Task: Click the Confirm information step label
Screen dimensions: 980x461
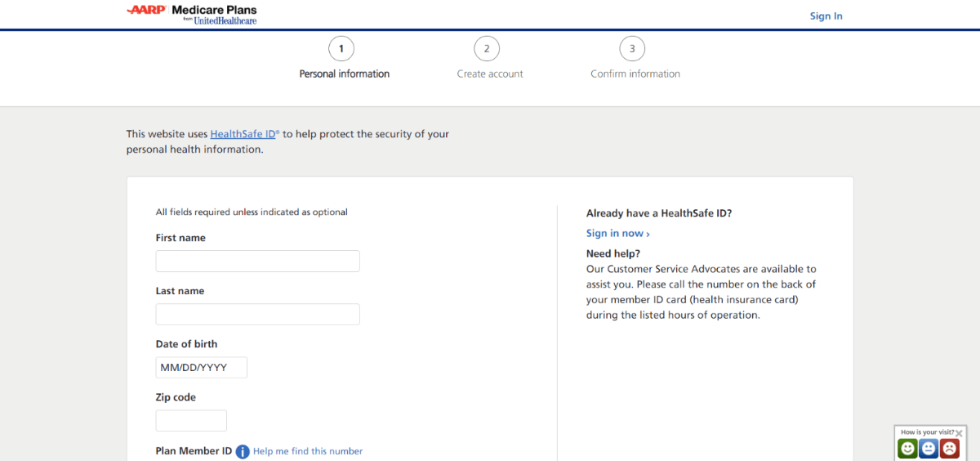Action: pyautogui.click(x=635, y=74)
